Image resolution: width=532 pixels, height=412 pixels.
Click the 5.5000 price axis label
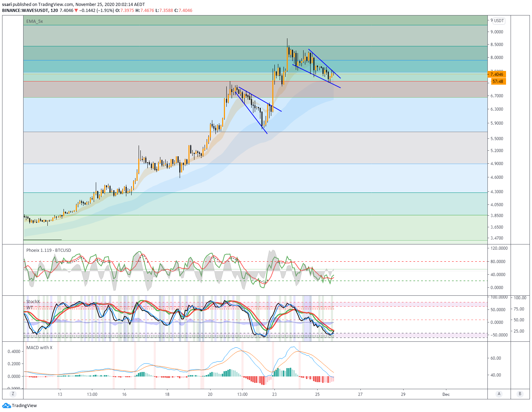tap(497, 139)
